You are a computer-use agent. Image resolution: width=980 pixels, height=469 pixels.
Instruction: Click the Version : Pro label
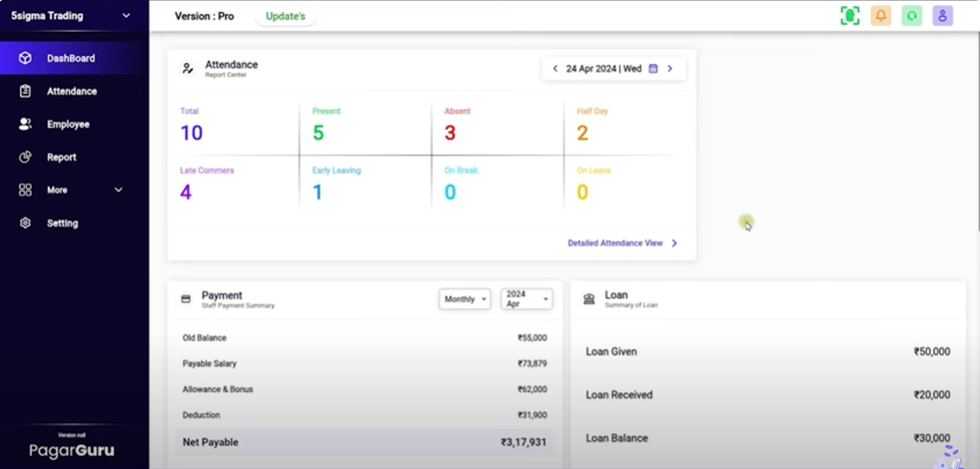[204, 16]
